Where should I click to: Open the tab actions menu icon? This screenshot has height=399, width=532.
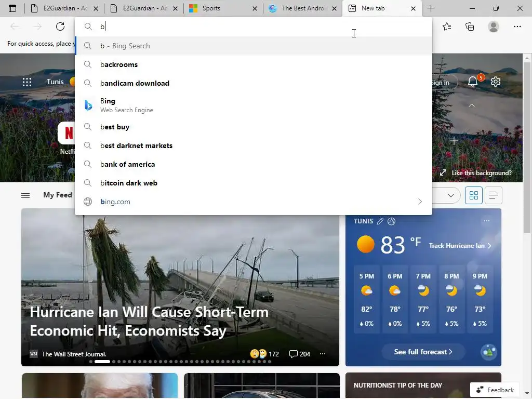point(12,8)
